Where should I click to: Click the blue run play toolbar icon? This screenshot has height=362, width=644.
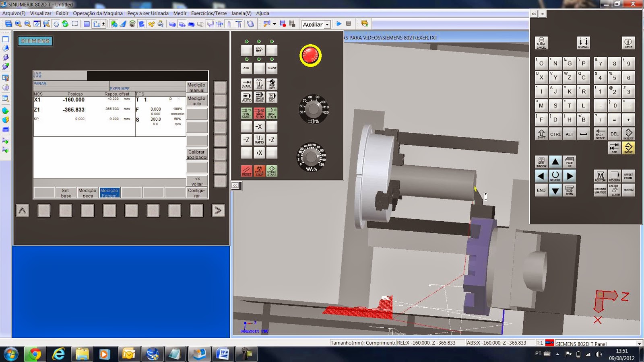tap(339, 24)
